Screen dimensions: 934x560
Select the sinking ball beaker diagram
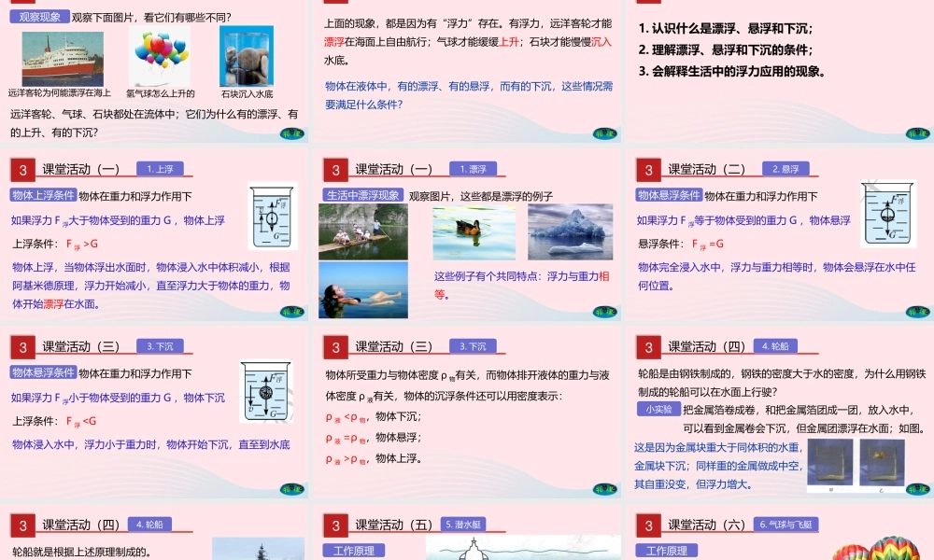point(266,391)
